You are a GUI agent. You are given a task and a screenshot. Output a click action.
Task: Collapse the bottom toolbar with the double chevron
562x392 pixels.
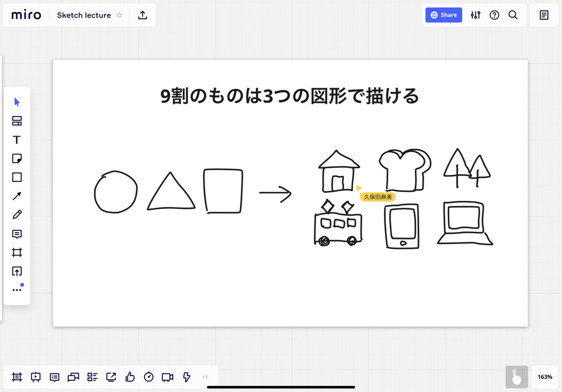pos(205,377)
